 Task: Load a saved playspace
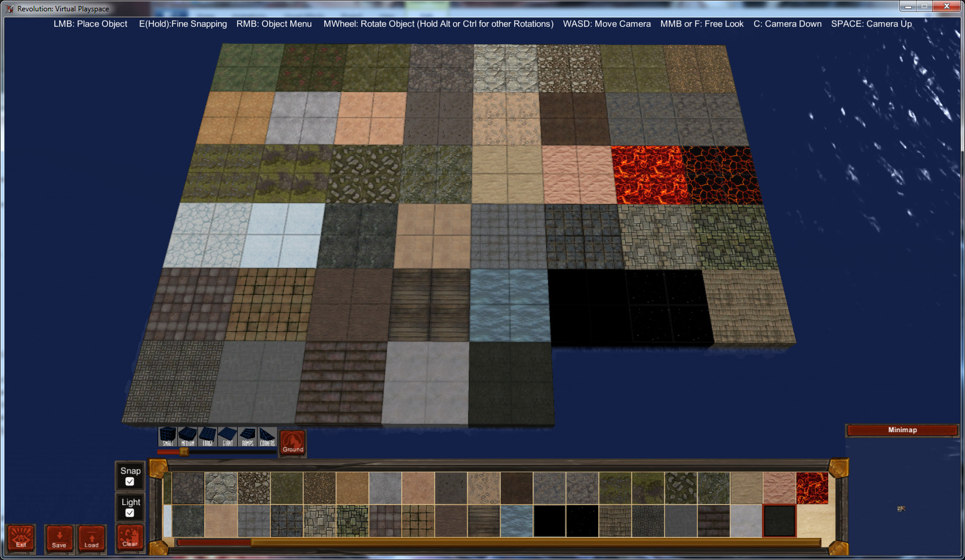pos(91,539)
